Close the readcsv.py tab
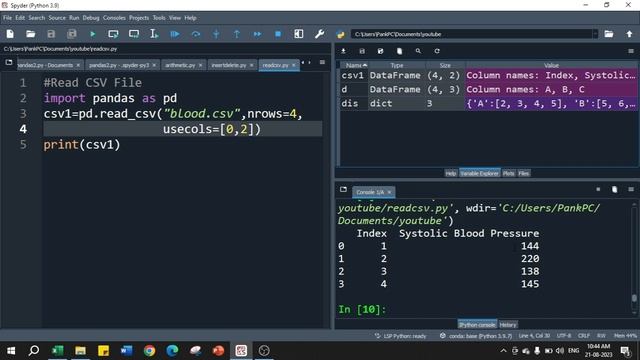The width and height of the screenshot is (640, 360). tap(293, 65)
